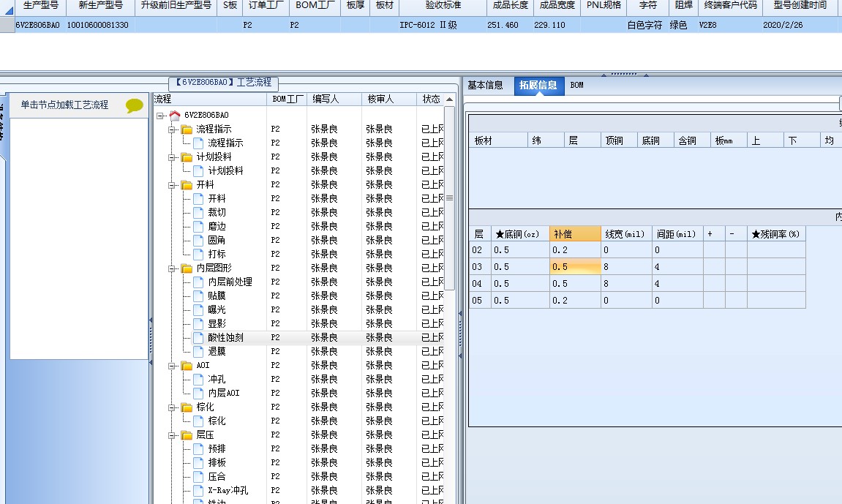Click the 型号创建时间 column header

[x=800, y=5]
